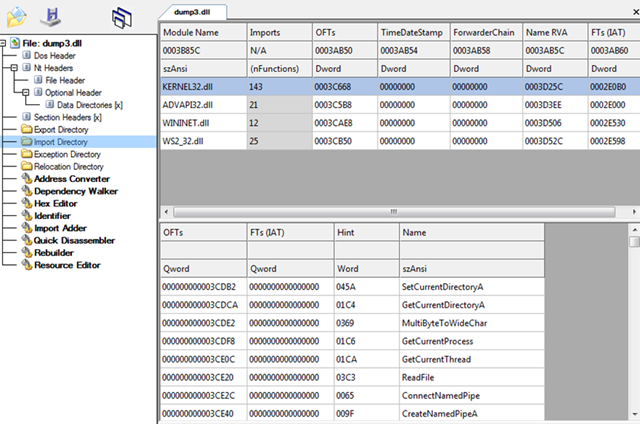Open the Export Directory tree item

[x=61, y=129]
